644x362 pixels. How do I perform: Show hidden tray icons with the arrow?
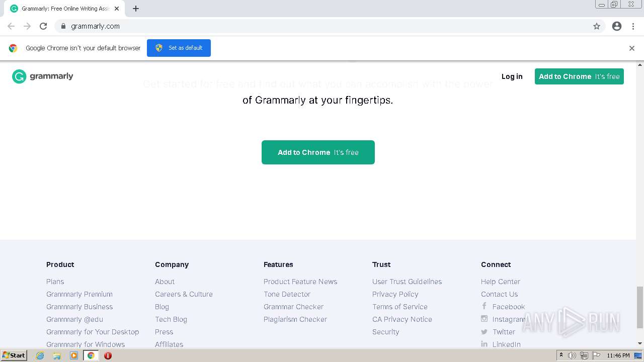click(561, 355)
